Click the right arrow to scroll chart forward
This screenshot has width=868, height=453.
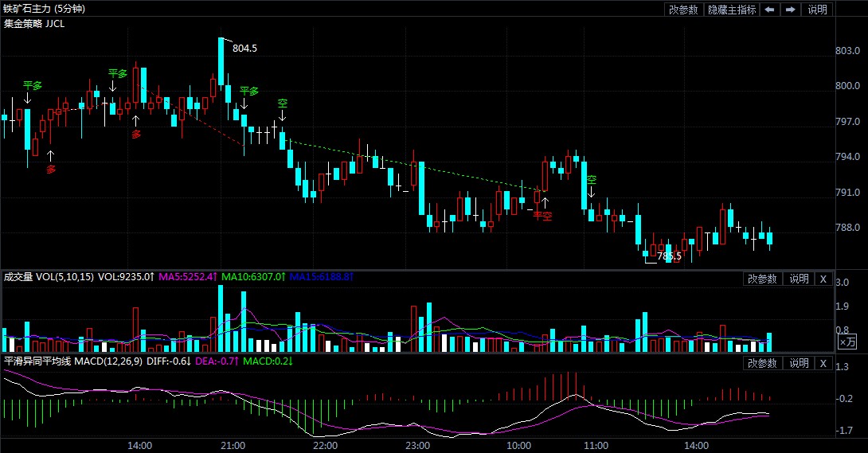tap(790, 10)
